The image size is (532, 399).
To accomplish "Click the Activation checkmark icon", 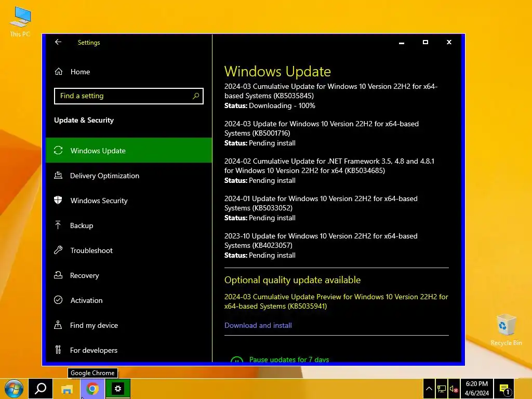I will coord(58,300).
